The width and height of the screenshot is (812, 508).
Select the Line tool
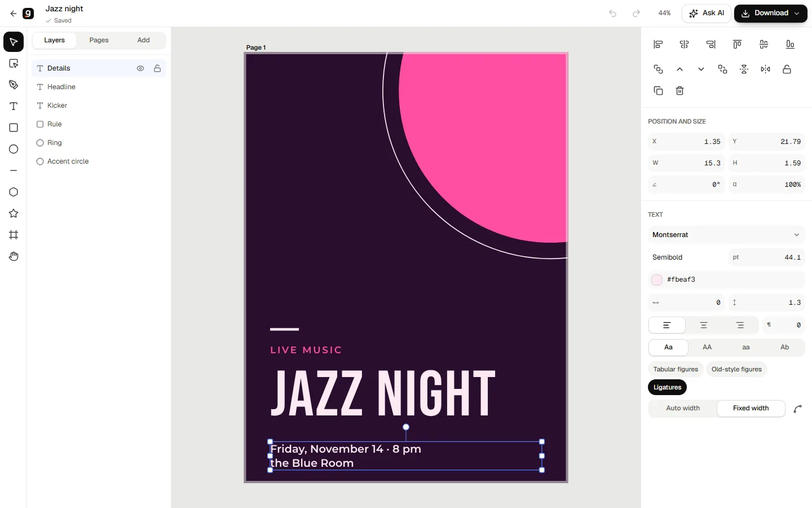coord(14,170)
